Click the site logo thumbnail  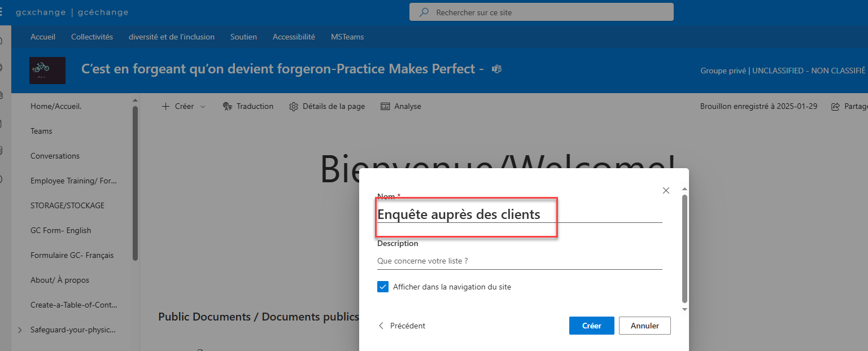pos(47,71)
